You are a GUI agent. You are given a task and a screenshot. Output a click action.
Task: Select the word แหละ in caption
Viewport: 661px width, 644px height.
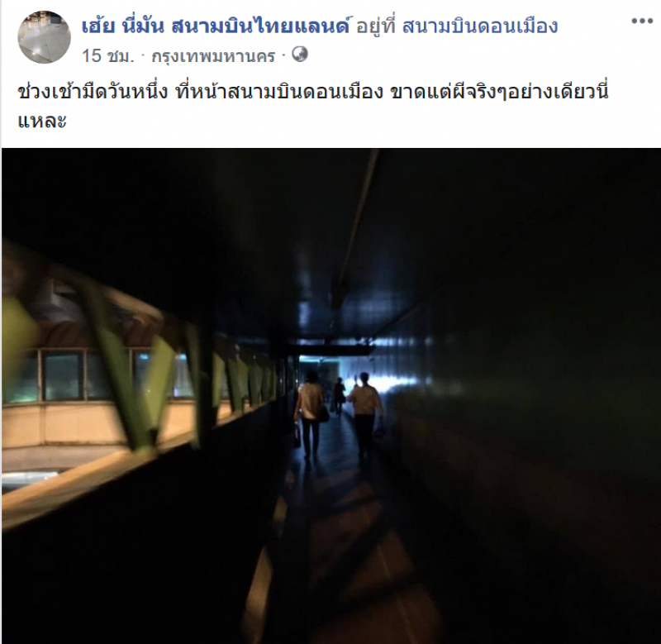tap(42, 121)
